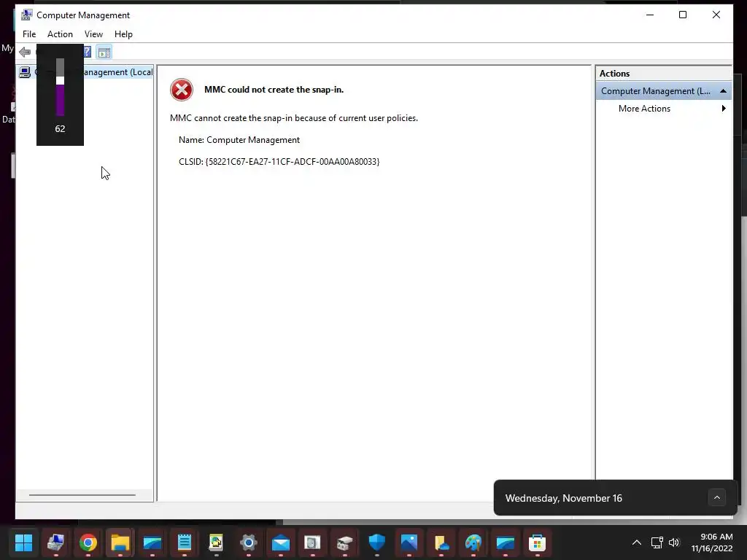Click the folder with cloud icon on the taskbar
Viewport: 747px width, 560px height.
point(441,542)
